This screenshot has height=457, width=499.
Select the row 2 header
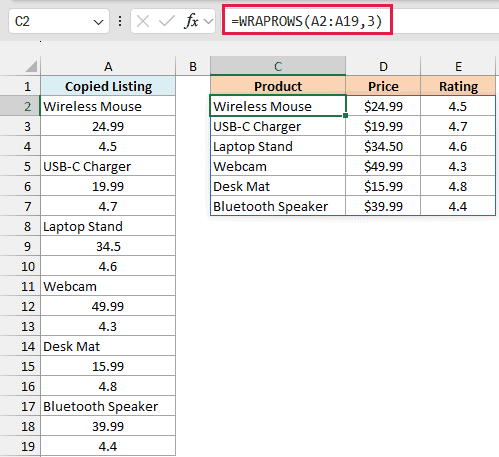20,106
